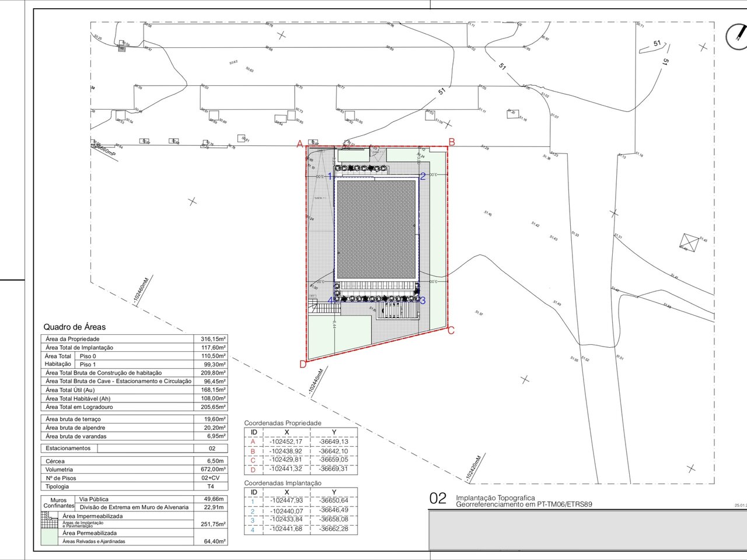Click blue implantation corner marker 2
Viewport: 747px width, 560px height.
tap(423, 176)
